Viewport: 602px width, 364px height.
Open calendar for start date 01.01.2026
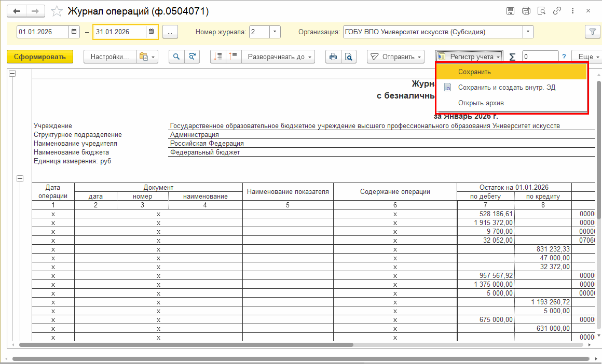(75, 32)
